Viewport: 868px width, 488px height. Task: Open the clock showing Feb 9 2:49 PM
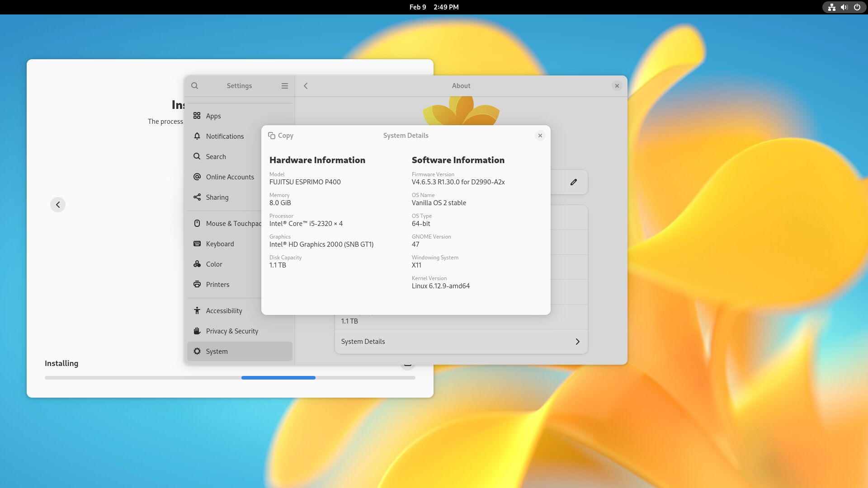(434, 7)
